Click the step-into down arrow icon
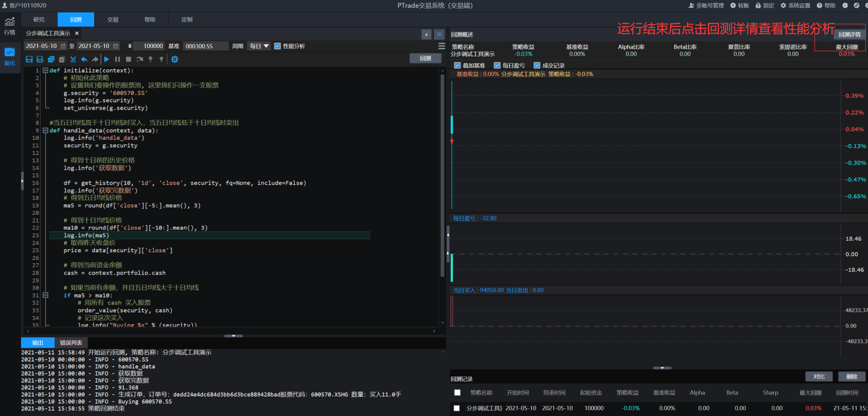Image resolution: width=868 pixels, height=416 pixels. pos(150,59)
